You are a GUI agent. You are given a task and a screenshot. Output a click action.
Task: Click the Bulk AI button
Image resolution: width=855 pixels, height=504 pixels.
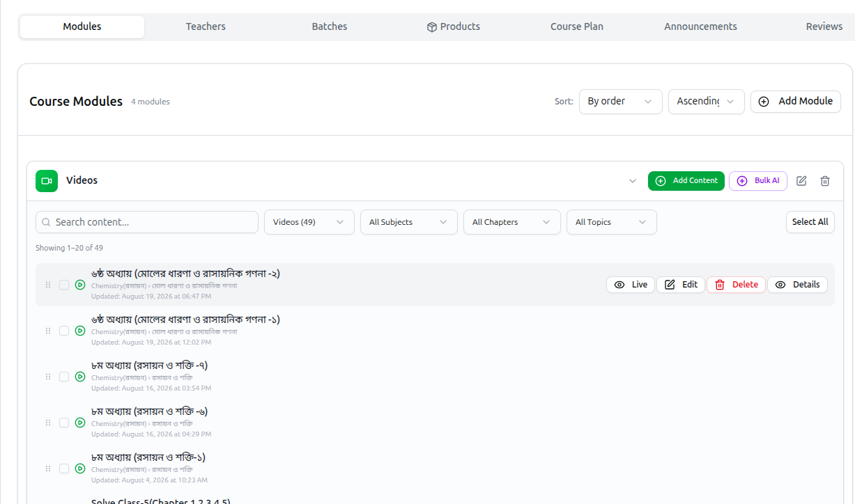[x=758, y=181]
